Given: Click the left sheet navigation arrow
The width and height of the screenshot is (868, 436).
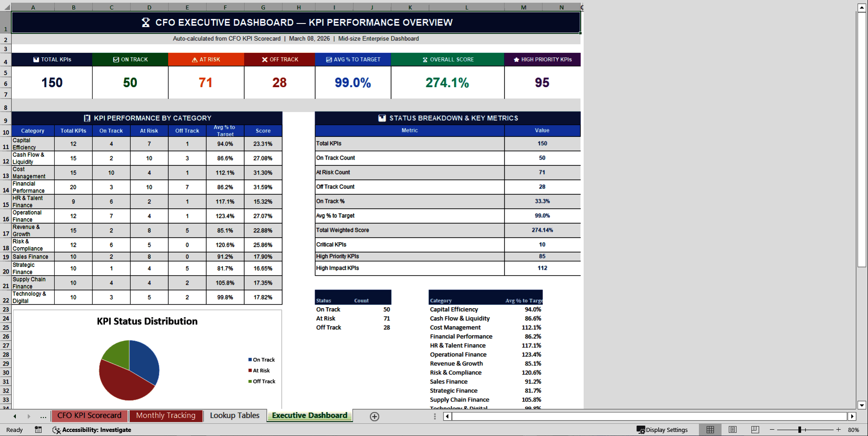Looking at the screenshot, I should 15,416.
